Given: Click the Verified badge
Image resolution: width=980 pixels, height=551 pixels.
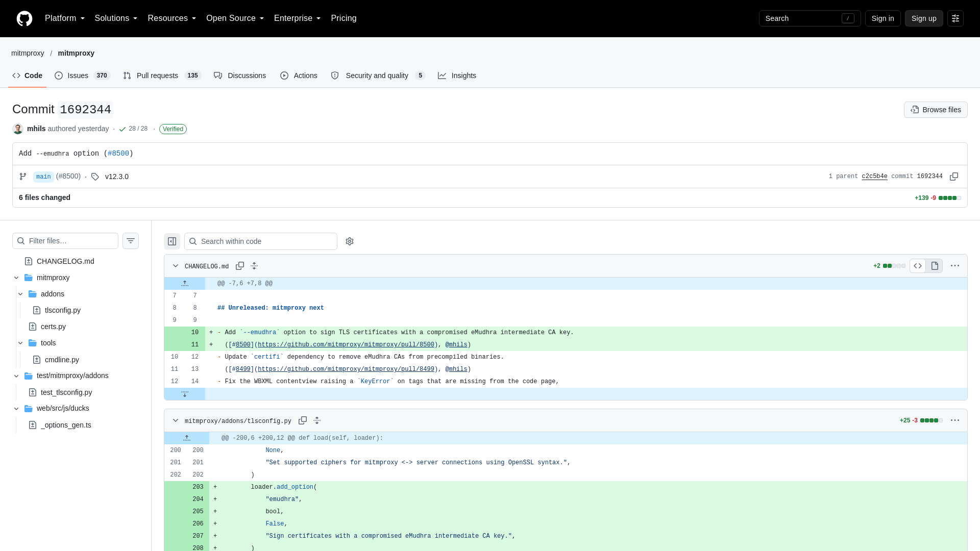Looking at the screenshot, I should click(173, 129).
